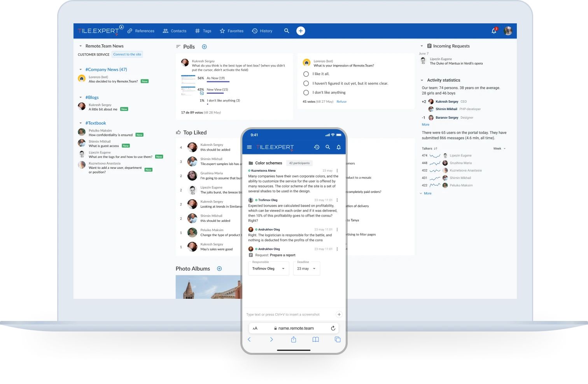The width and height of the screenshot is (588, 384).
Task: Select the 'I like it all' poll option
Action: (306, 74)
